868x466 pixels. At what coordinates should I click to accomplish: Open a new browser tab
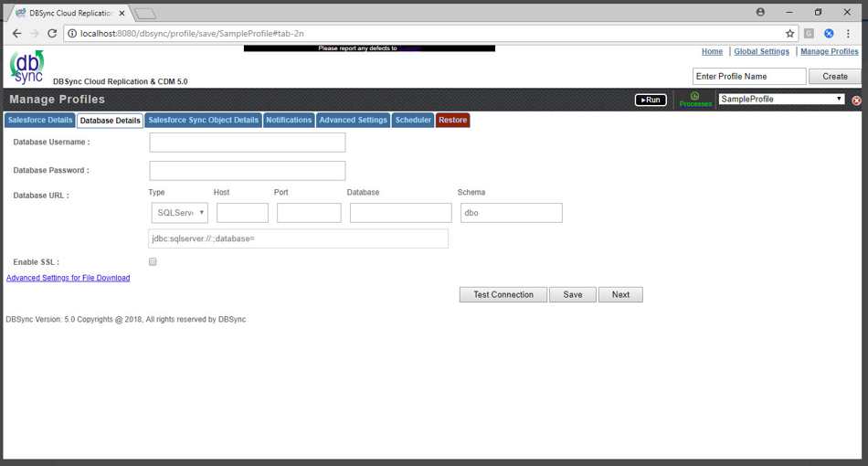point(145,14)
